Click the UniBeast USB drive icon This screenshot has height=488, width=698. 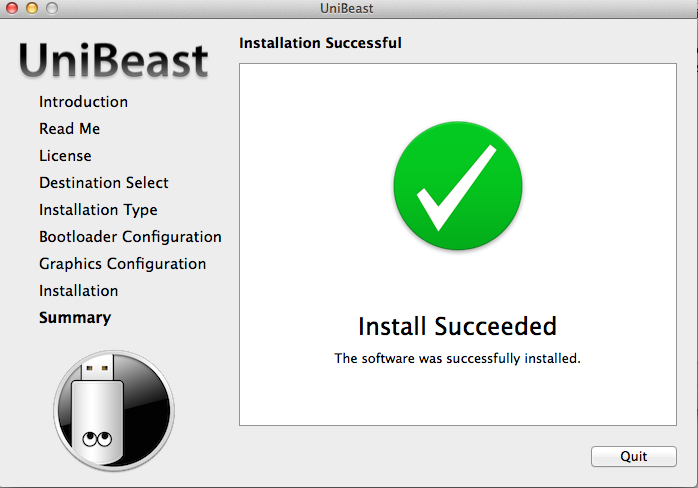point(114,410)
